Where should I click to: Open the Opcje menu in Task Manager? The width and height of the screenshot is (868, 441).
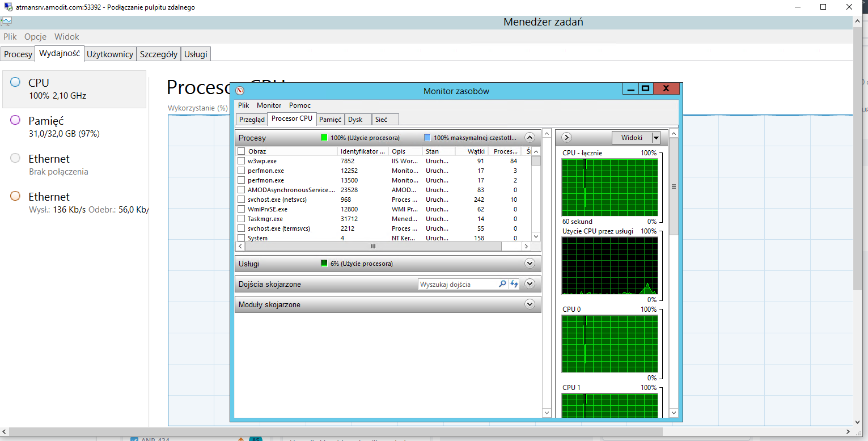click(x=35, y=36)
